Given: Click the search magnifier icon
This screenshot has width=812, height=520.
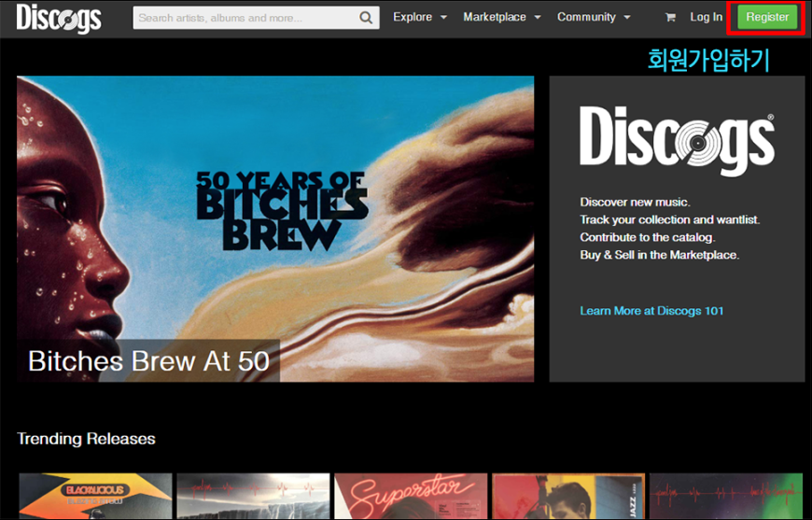Looking at the screenshot, I should coord(366,18).
